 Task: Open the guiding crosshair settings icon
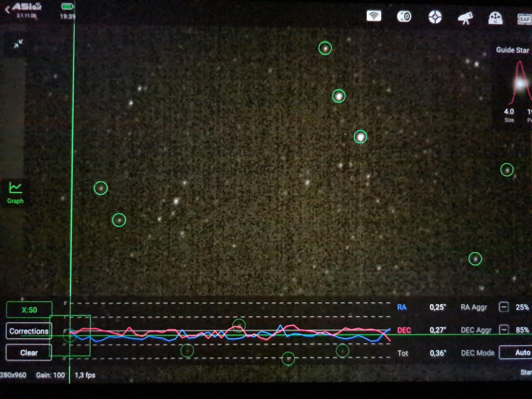[x=435, y=17]
